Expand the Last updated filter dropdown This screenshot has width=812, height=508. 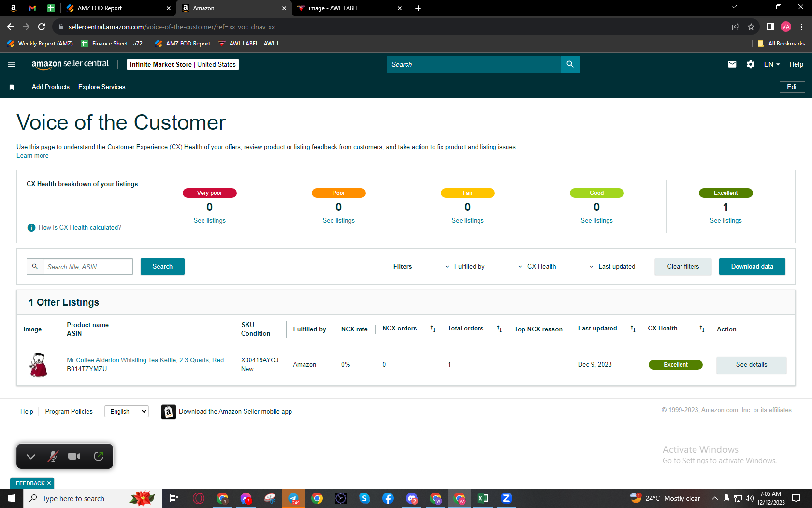point(612,267)
